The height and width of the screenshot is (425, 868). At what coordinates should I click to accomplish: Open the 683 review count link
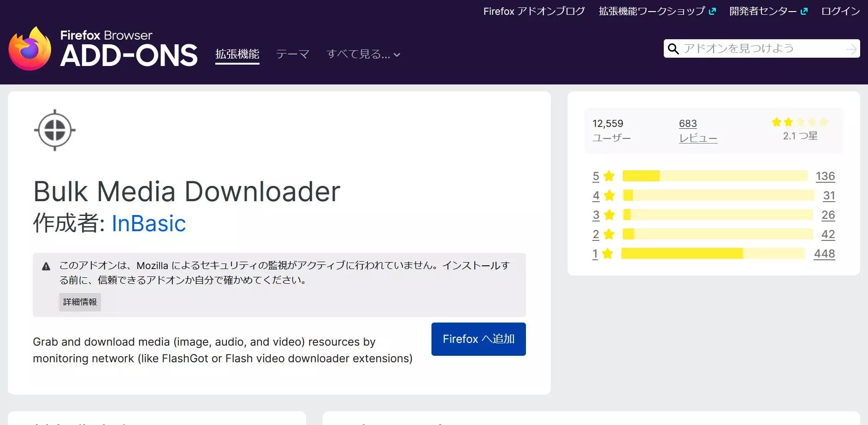pos(688,124)
